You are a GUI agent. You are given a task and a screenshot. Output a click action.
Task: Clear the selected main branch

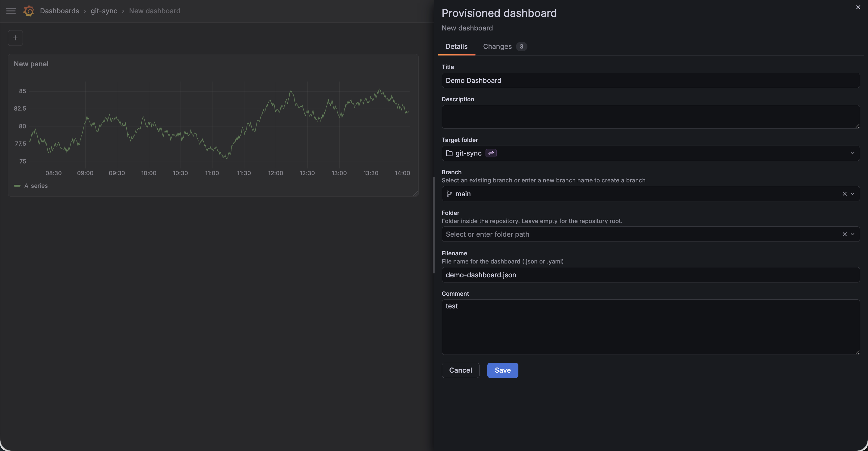click(844, 194)
